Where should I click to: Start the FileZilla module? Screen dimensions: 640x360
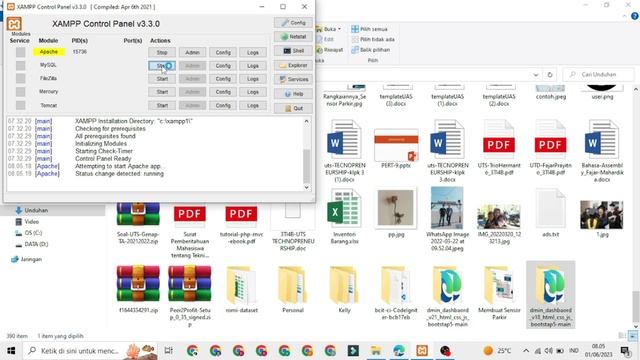pyautogui.click(x=162, y=79)
